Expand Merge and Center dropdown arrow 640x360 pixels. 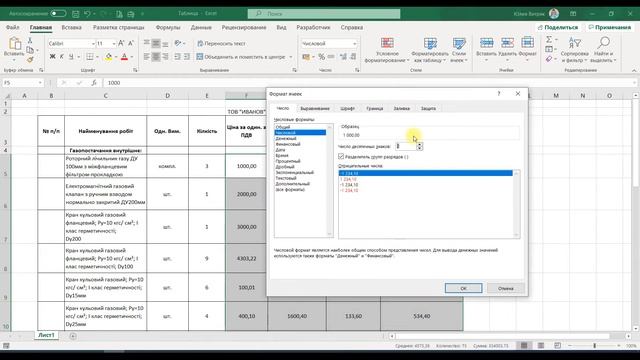(x=291, y=57)
